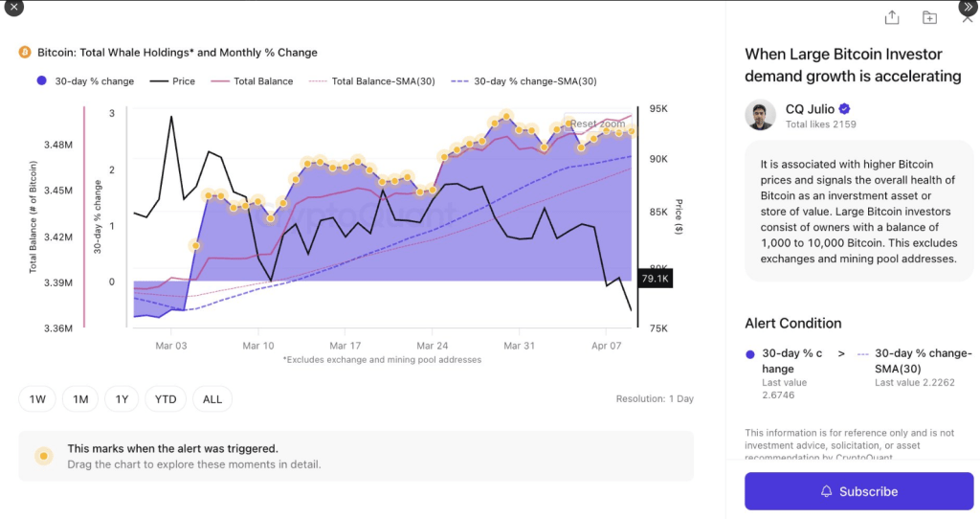
Task: Click the Subscribe button
Action: (858, 491)
